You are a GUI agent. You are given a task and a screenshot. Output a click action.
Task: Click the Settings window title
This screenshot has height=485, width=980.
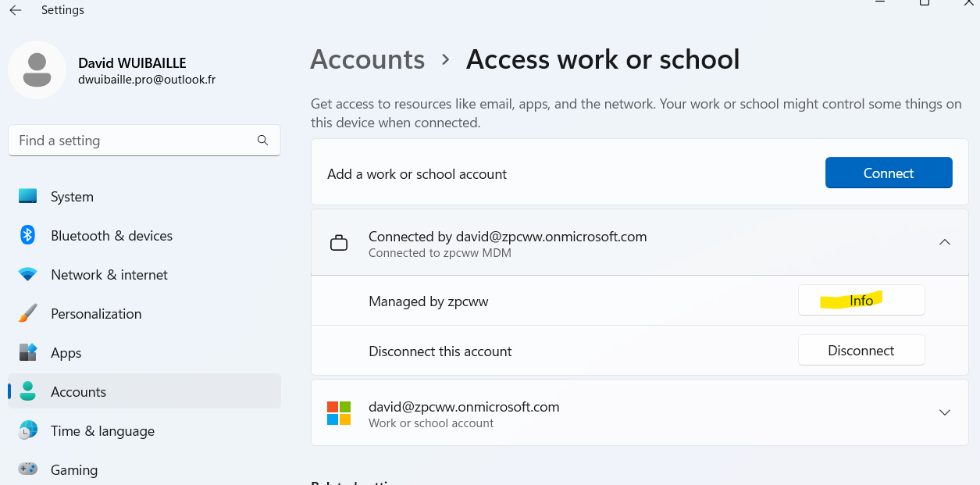62,10
